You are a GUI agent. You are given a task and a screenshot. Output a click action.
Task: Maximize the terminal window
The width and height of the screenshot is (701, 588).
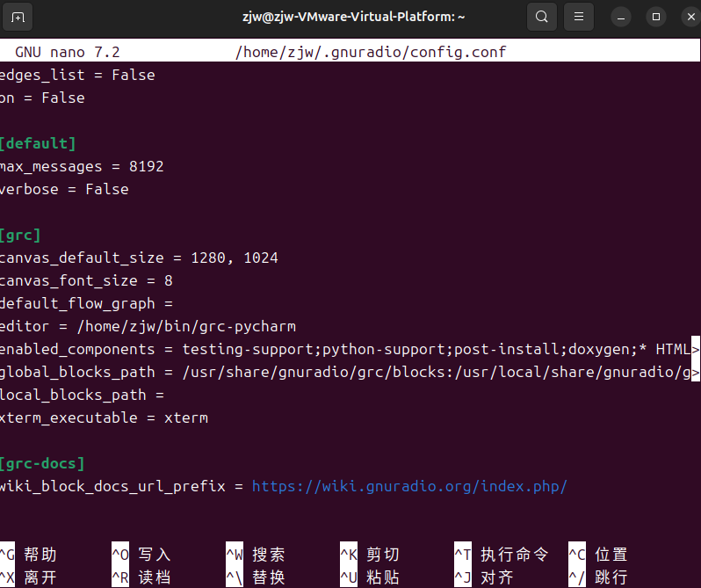click(656, 17)
